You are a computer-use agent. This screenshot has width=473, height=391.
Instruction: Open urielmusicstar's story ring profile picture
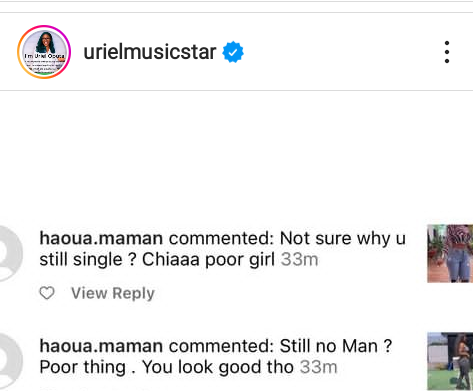tap(44, 52)
